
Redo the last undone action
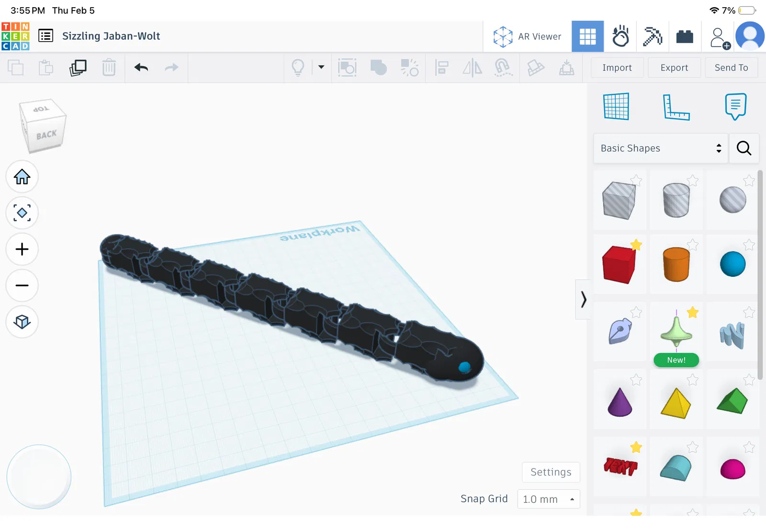(171, 68)
